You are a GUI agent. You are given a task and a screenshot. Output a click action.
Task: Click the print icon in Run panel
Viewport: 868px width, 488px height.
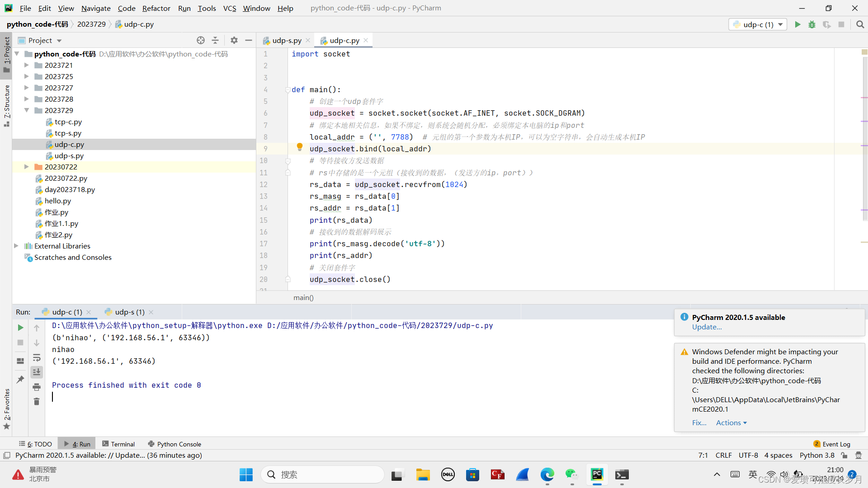[x=37, y=387]
